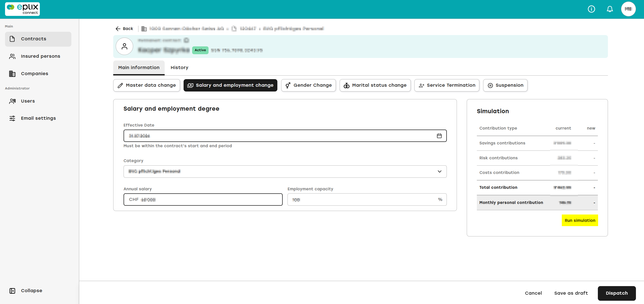644x304 pixels.
Task: Click the Back arrow icon
Action: coord(118,29)
